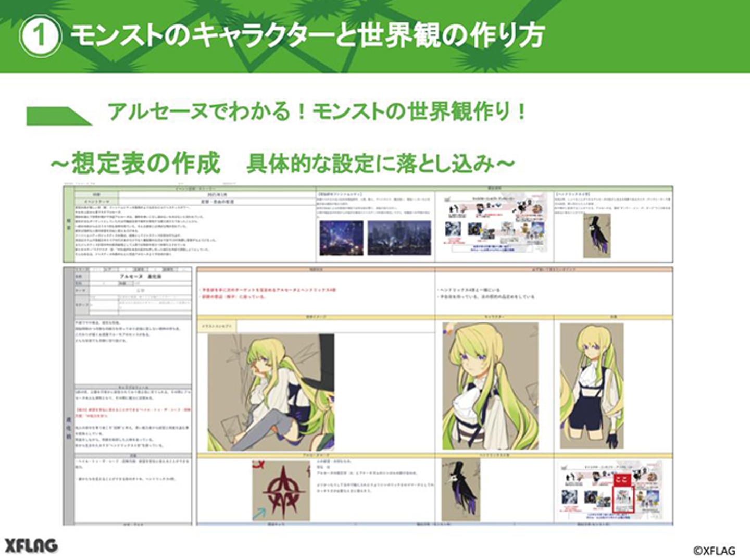Image resolution: width=750 pixels, height=560 pixels.
Task: Open the Arsène full-body standing illustration
Action: (592, 386)
